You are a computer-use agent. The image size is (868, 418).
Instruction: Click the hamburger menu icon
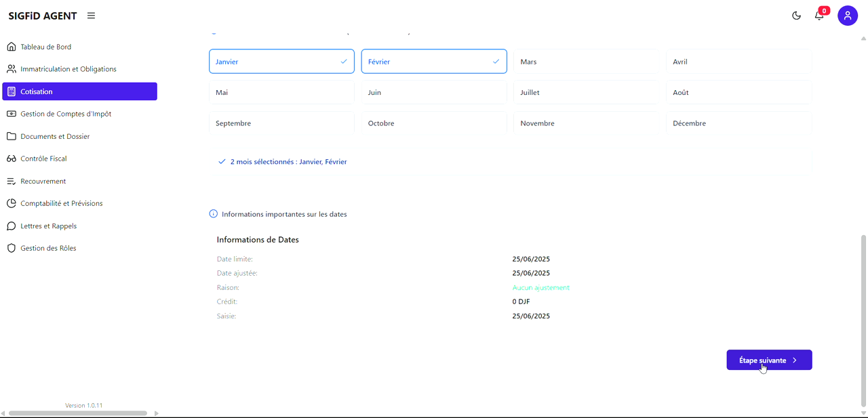pos(91,16)
